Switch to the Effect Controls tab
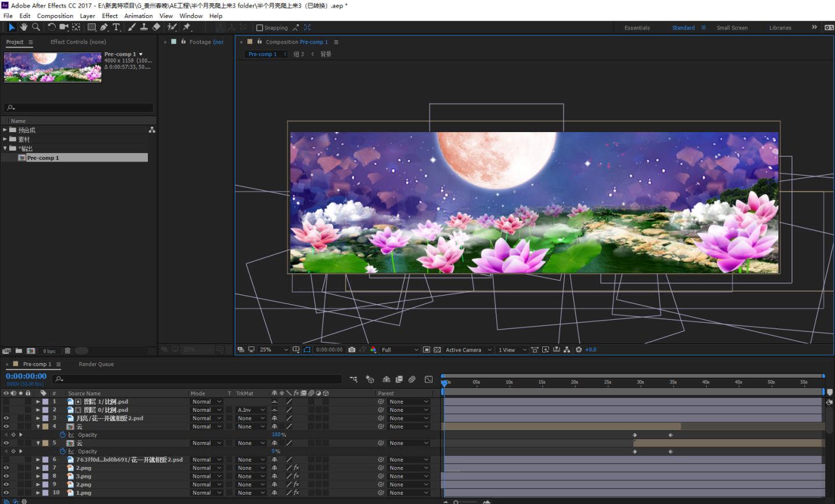This screenshot has width=835, height=504. [78, 42]
